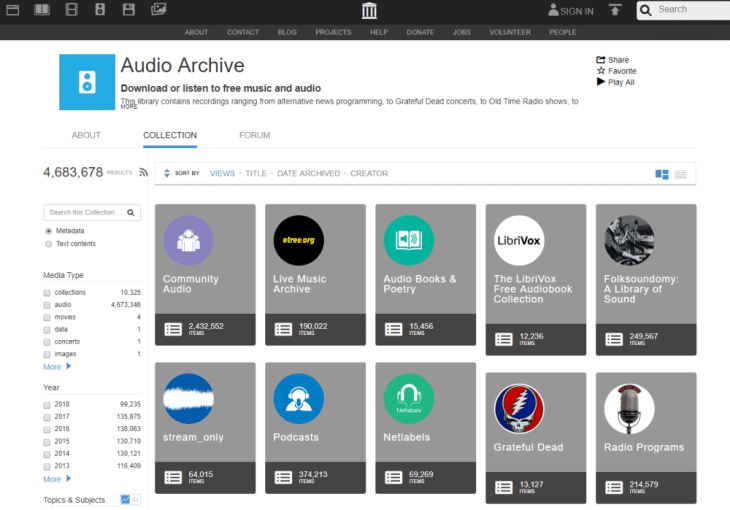
Task: Click the user icon beside SIGN IN
Action: coord(553,10)
